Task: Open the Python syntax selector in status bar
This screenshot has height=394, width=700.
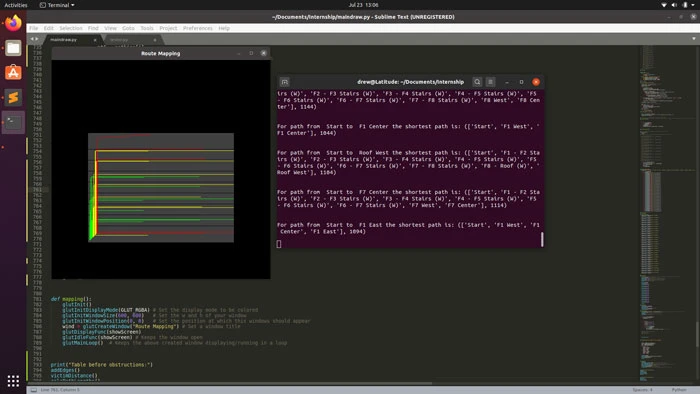Action: pos(679,390)
